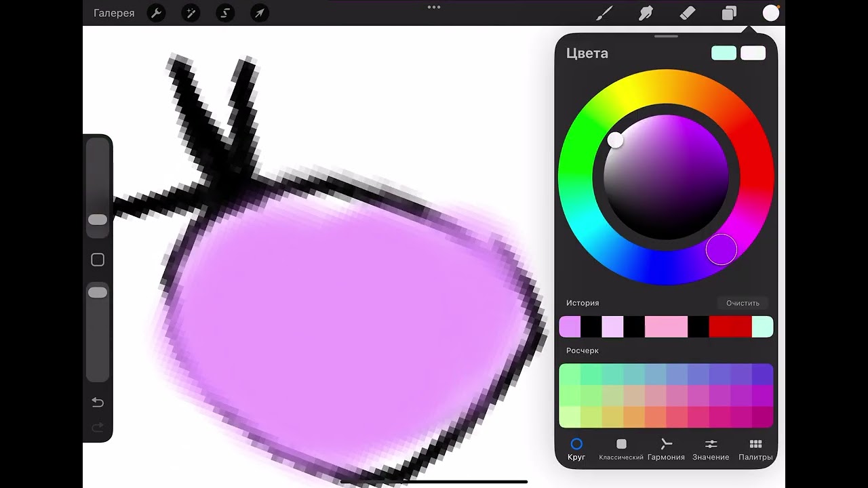Screen dimensions: 868x488
Task: Tap the three dots at top center
Action: click(x=434, y=7)
